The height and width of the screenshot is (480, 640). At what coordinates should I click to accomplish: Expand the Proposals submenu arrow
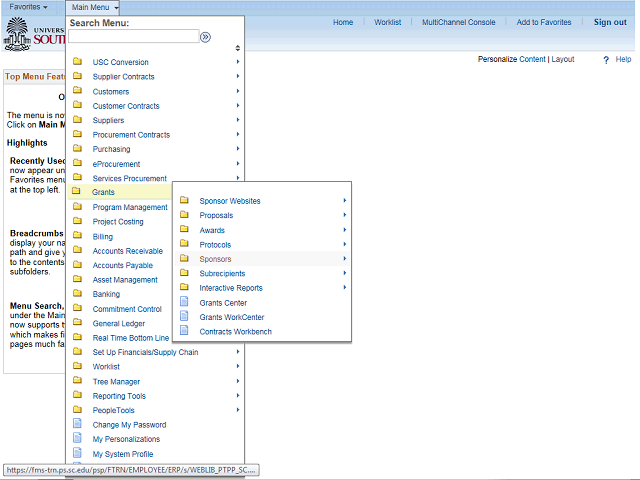345,215
